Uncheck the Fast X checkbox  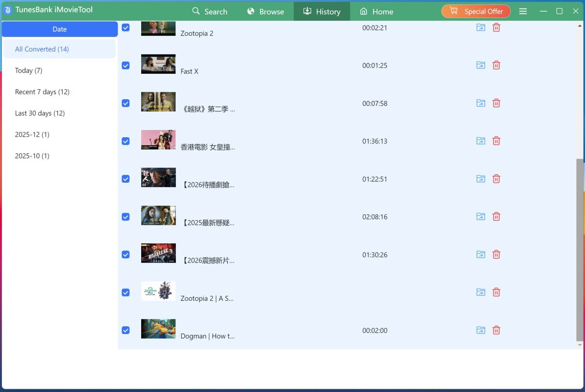[126, 65]
